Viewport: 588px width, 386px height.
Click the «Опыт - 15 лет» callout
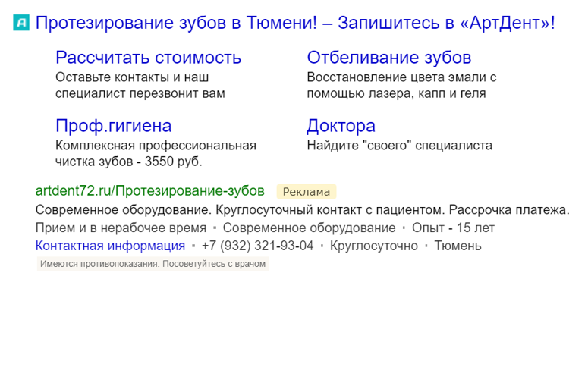pyautogui.click(x=453, y=228)
